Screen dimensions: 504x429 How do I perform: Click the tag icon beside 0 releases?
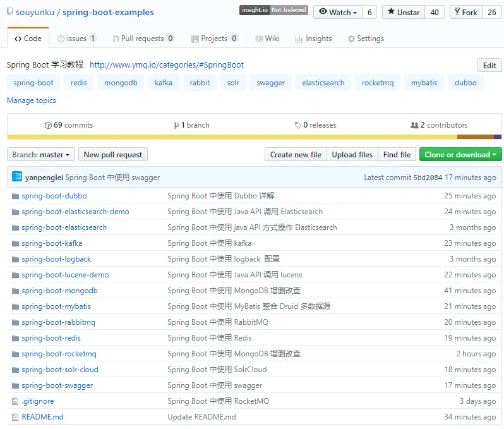[298, 125]
